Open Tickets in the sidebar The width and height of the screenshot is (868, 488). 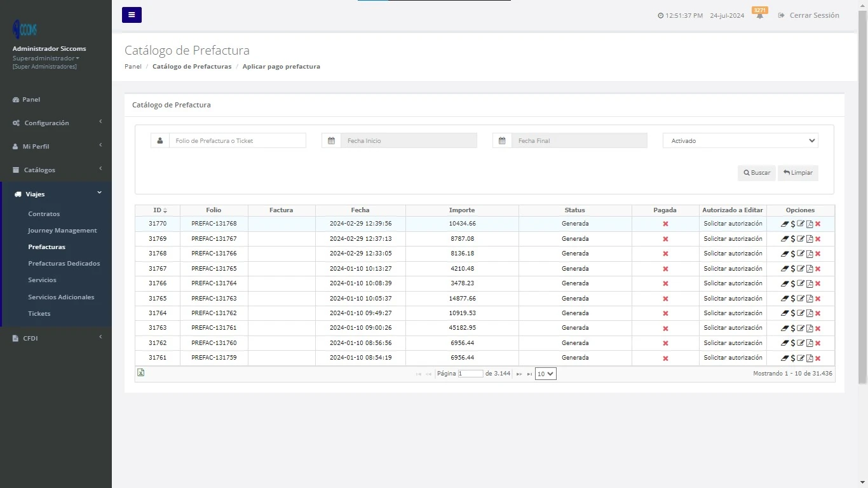[x=39, y=313]
